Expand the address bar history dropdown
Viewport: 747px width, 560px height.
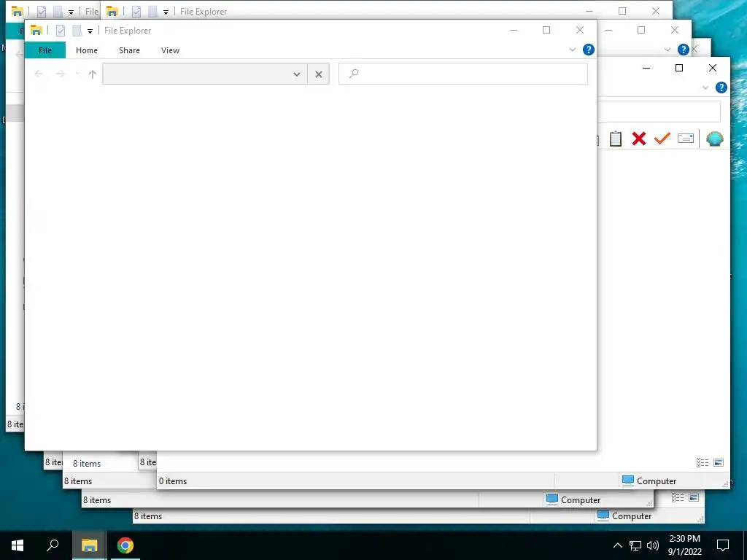click(x=297, y=74)
